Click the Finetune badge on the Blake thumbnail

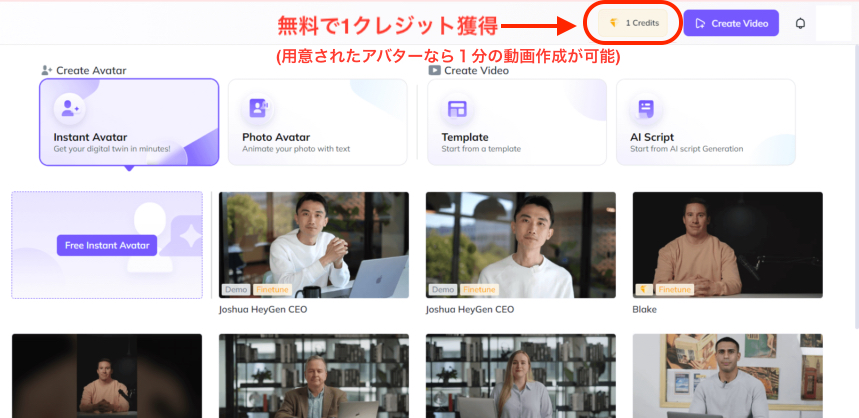[676, 290]
